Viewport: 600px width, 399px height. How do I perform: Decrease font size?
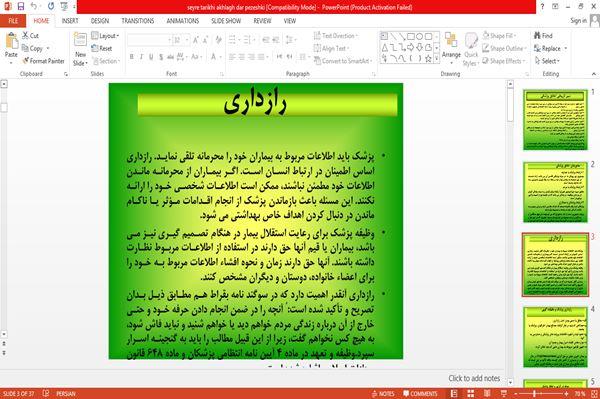(x=205, y=40)
